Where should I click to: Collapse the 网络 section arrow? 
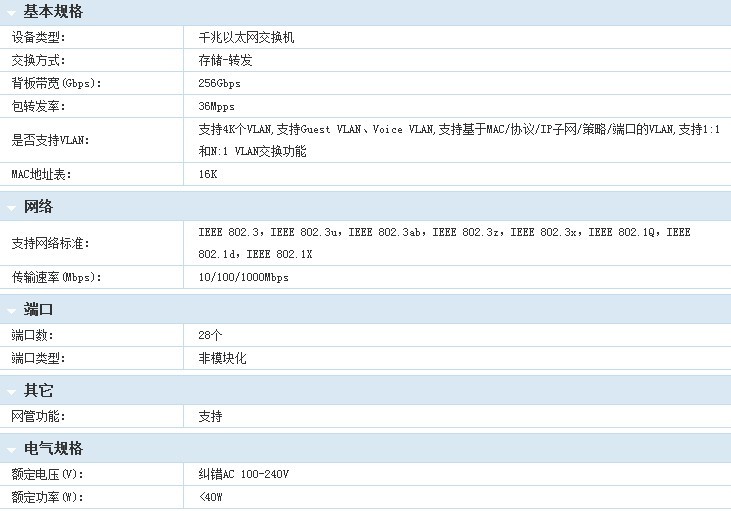(x=11, y=208)
